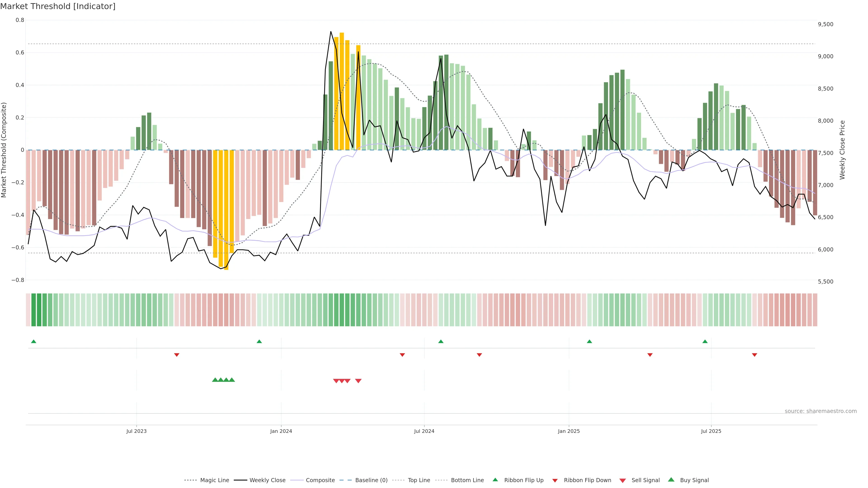Click the Ribbon Flip Up marker after Jul 2024
This screenshot has height=488, width=868.
pyautogui.click(x=441, y=342)
